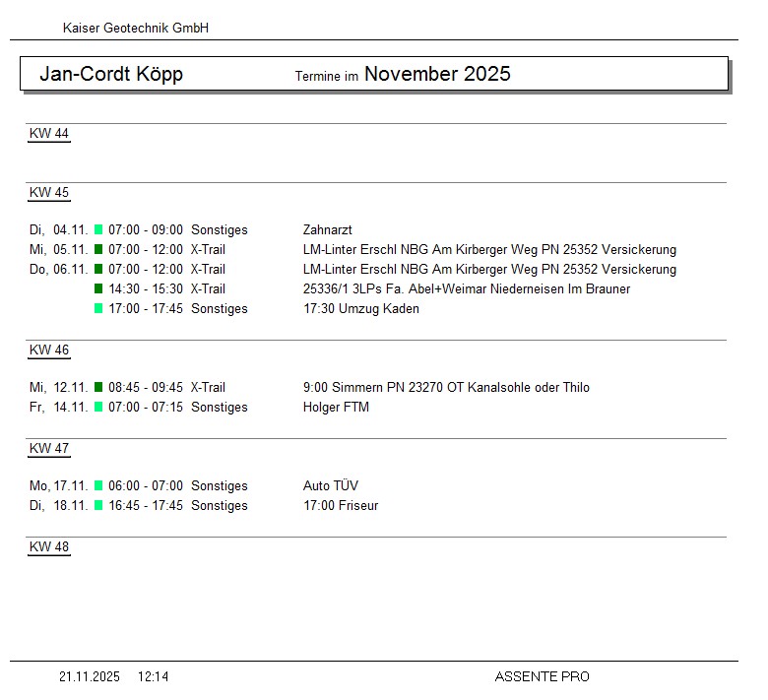Click the light green square beside Friseur appointment
768x700 pixels.
pos(98,505)
